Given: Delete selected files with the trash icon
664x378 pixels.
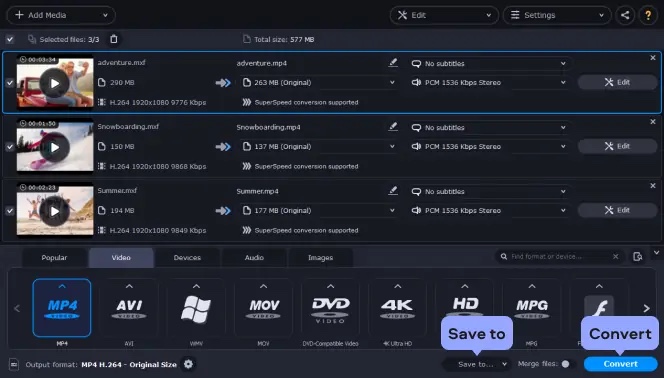Looking at the screenshot, I should click(113, 39).
